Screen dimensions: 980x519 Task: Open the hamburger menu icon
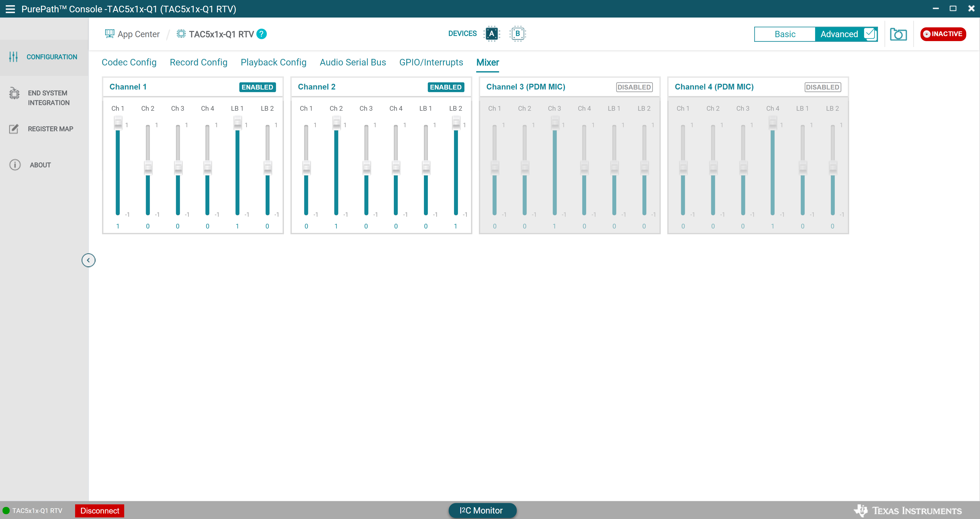click(x=10, y=9)
